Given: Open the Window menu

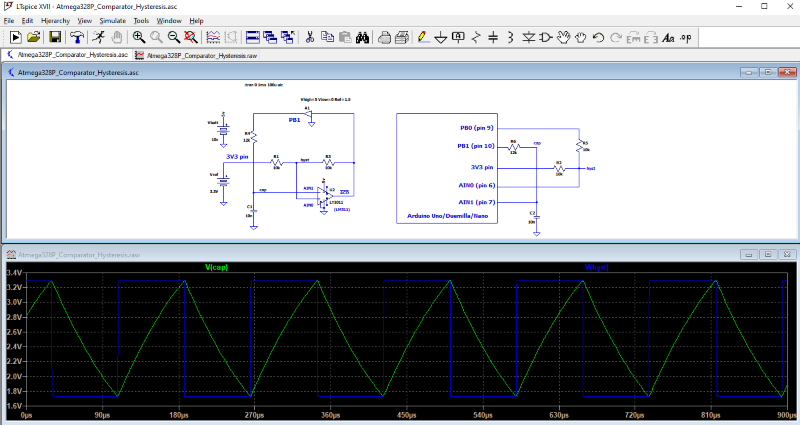Looking at the screenshot, I should click(x=169, y=21).
